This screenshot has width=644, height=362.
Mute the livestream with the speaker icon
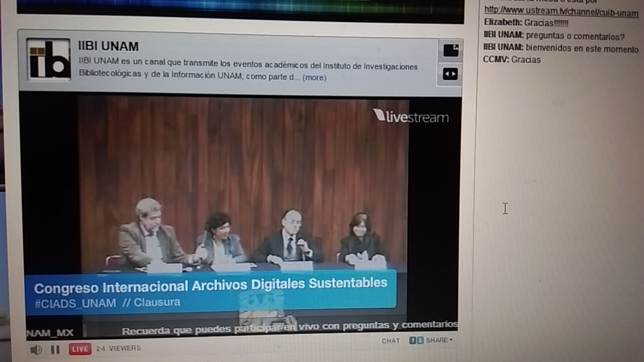(x=36, y=349)
